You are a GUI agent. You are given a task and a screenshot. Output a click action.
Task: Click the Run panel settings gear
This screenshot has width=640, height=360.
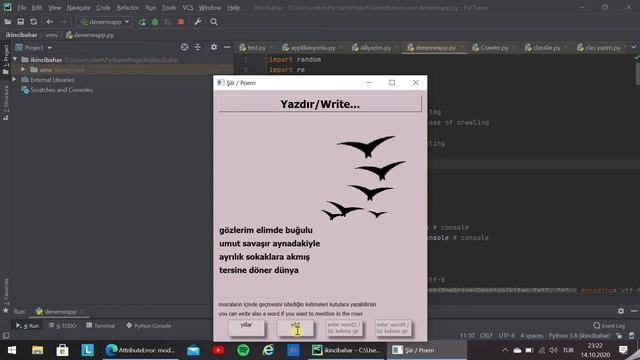[x=621, y=311]
